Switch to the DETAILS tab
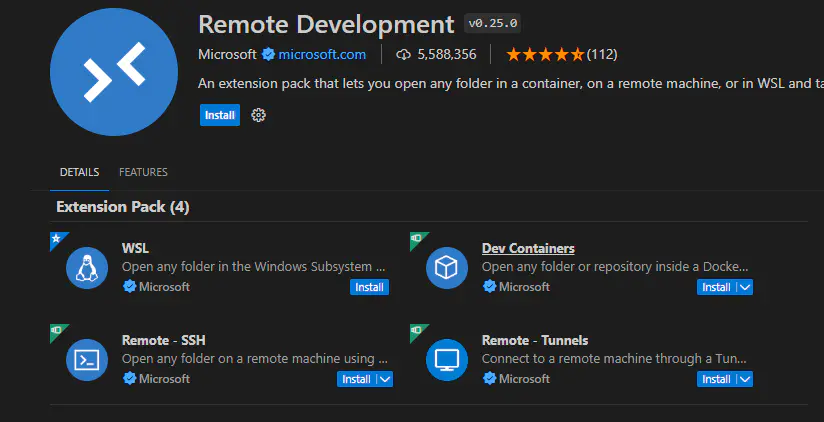The image size is (824, 422). pyautogui.click(x=79, y=172)
